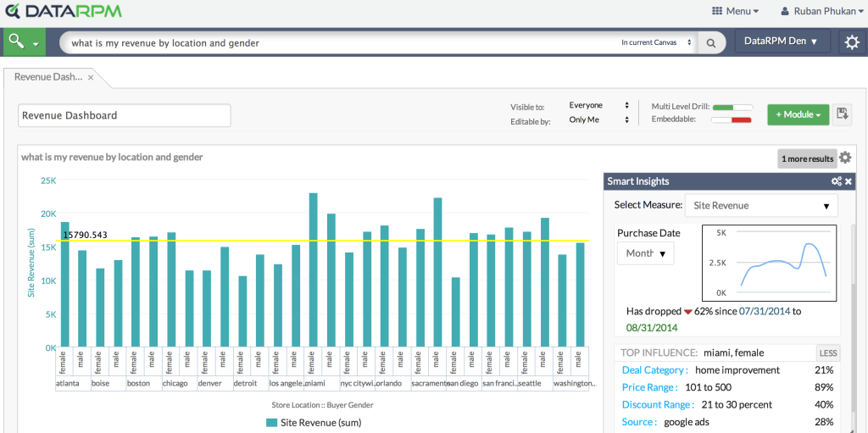Open the top-right settings gear
The height and width of the screenshot is (433, 868).
point(852,42)
